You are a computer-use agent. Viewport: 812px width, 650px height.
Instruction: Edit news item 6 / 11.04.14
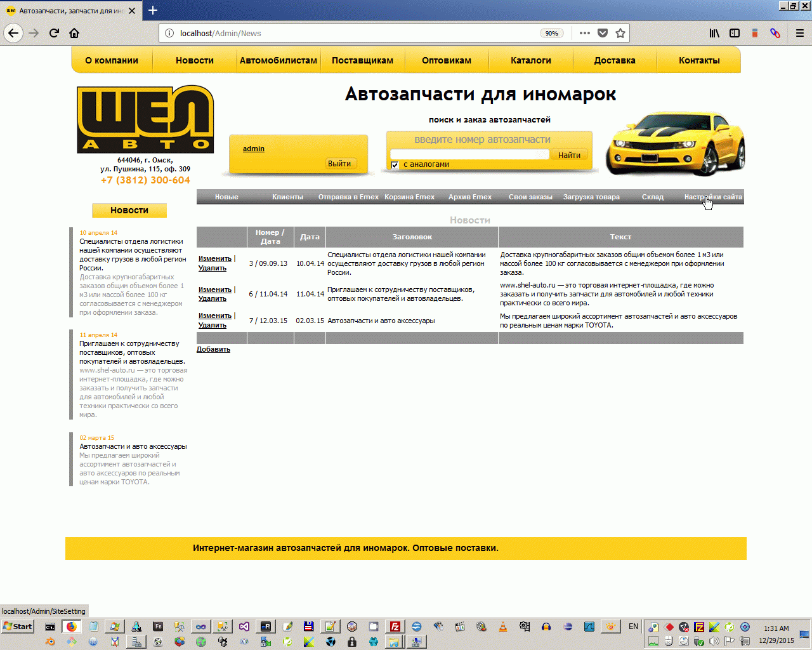[215, 289]
